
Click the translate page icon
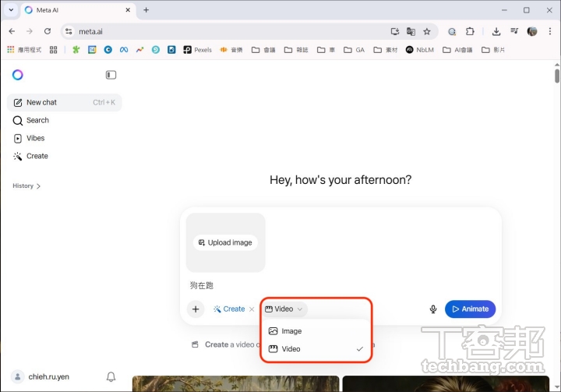click(411, 31)
